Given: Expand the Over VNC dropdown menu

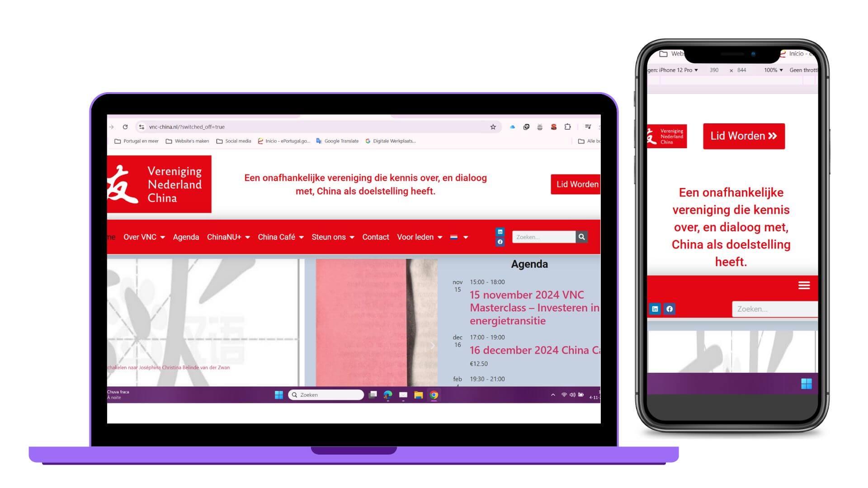Looking at the screenshot, I should point(144,237).
